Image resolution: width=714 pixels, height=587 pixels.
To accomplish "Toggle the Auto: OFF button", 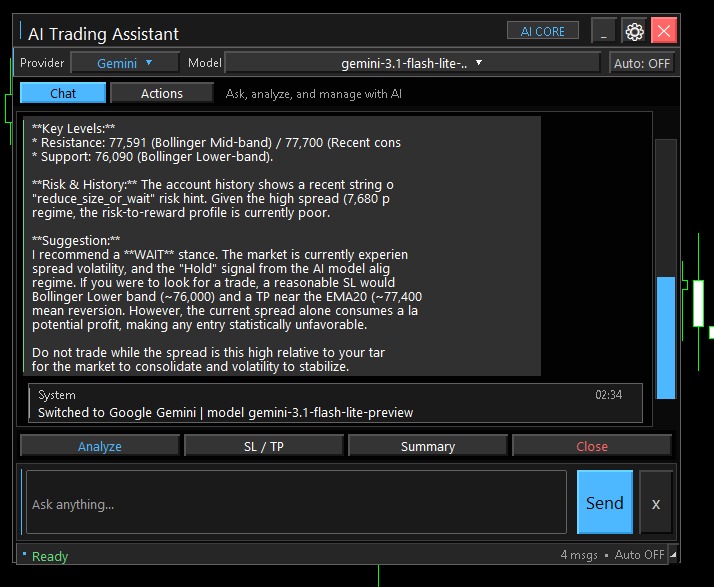I will tap(642, 63).
